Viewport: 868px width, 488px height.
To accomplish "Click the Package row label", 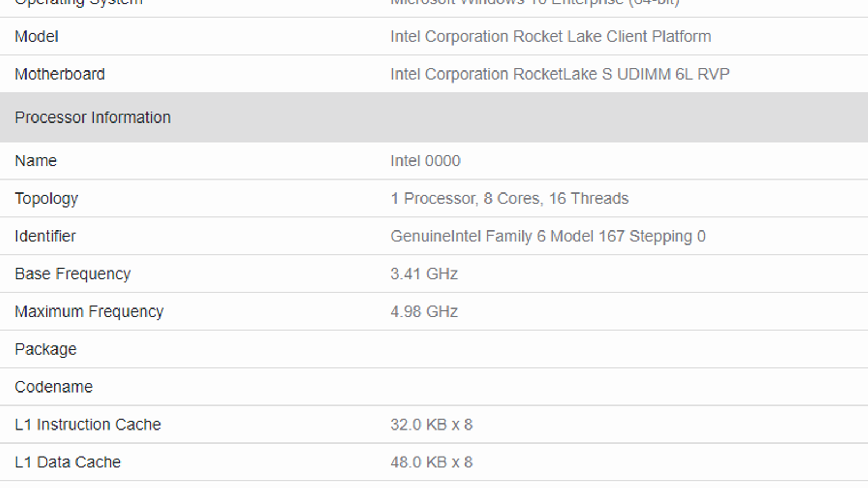I will click(x=46, y=349).
